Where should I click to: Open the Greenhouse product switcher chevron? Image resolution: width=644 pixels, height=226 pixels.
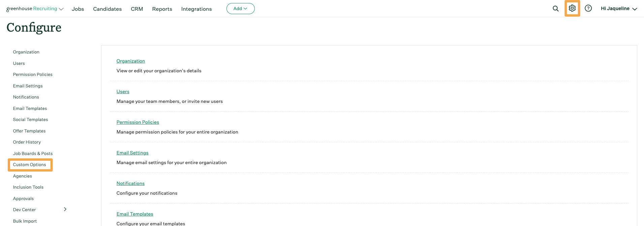click(x=61, y=9)
